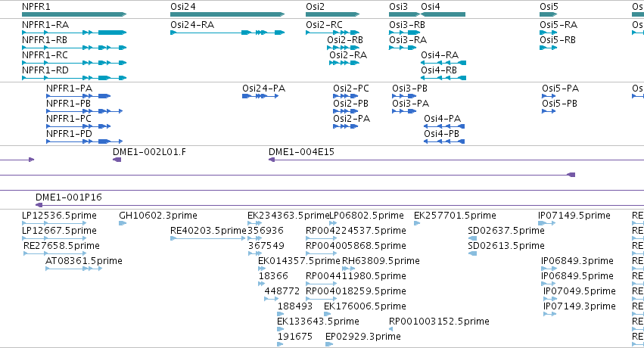Select the Osi4-PA protein label
Image resolution: width=644 pixels, height=348 pixels.
tap(443, 119)
